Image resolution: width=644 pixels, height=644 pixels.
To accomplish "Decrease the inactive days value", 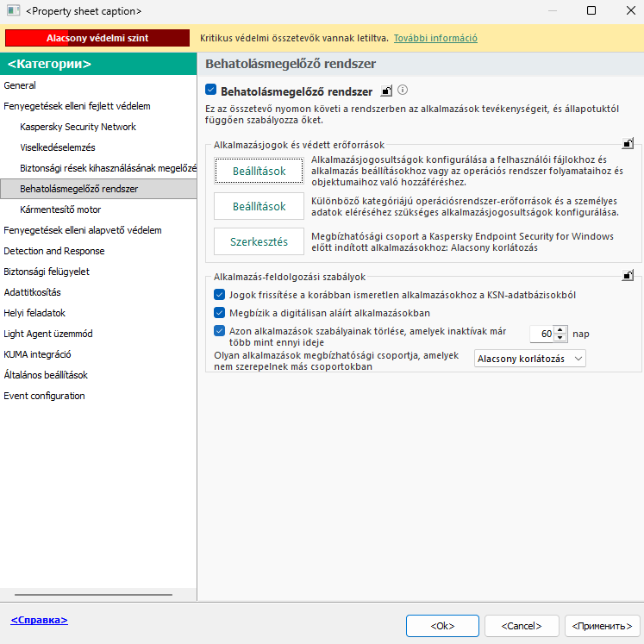I will click(x=560, y=338).
